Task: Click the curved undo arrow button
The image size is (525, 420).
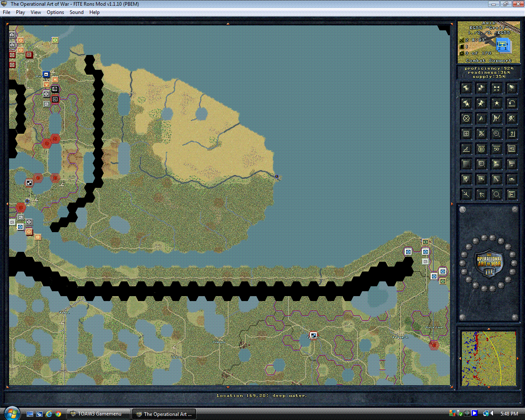Action: coord(512,103)
